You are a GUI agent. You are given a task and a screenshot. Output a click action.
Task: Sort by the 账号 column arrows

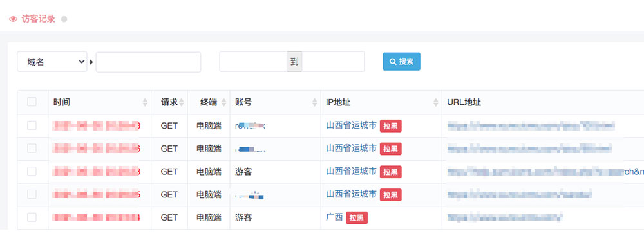[315, 102]
